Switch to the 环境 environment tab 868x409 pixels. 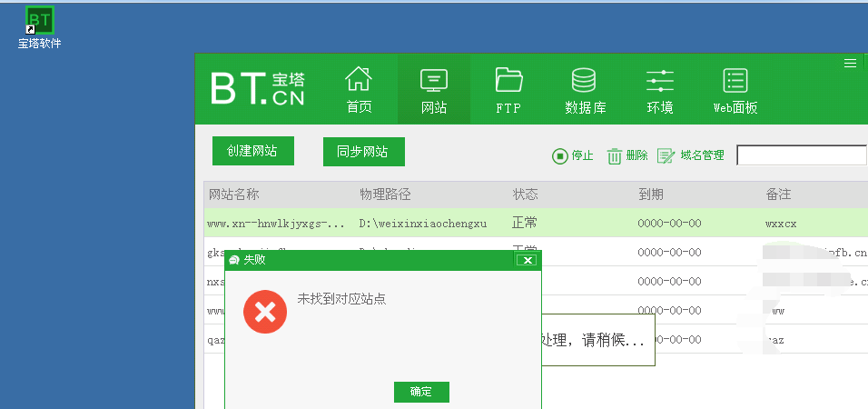click(x=660, y=90)
